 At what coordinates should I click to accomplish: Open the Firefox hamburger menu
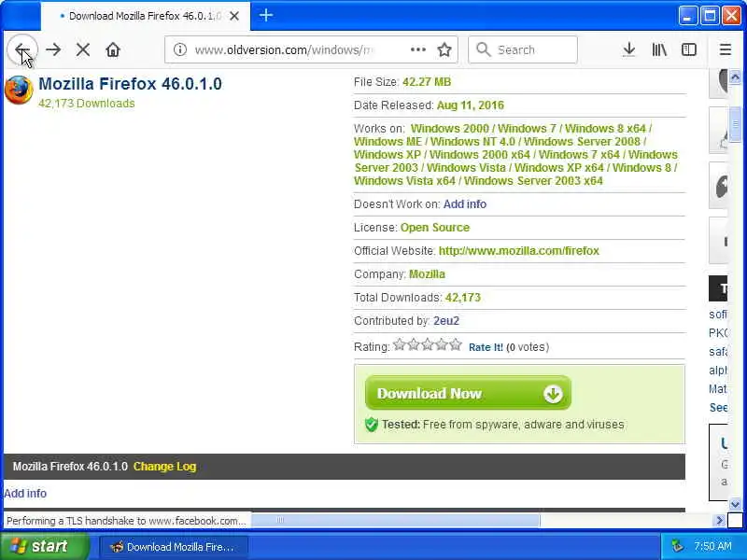click(x=726, y=49)
